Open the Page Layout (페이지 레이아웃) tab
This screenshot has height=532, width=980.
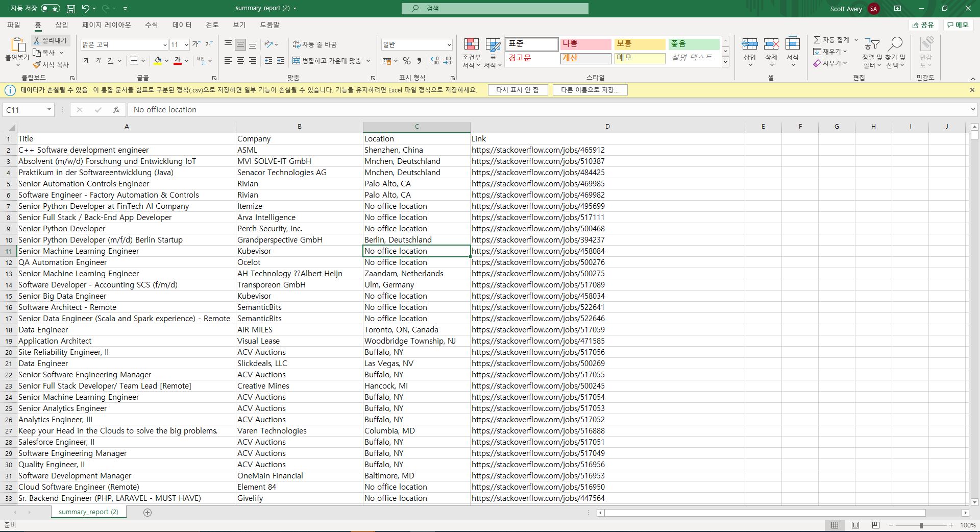point(106,25)
